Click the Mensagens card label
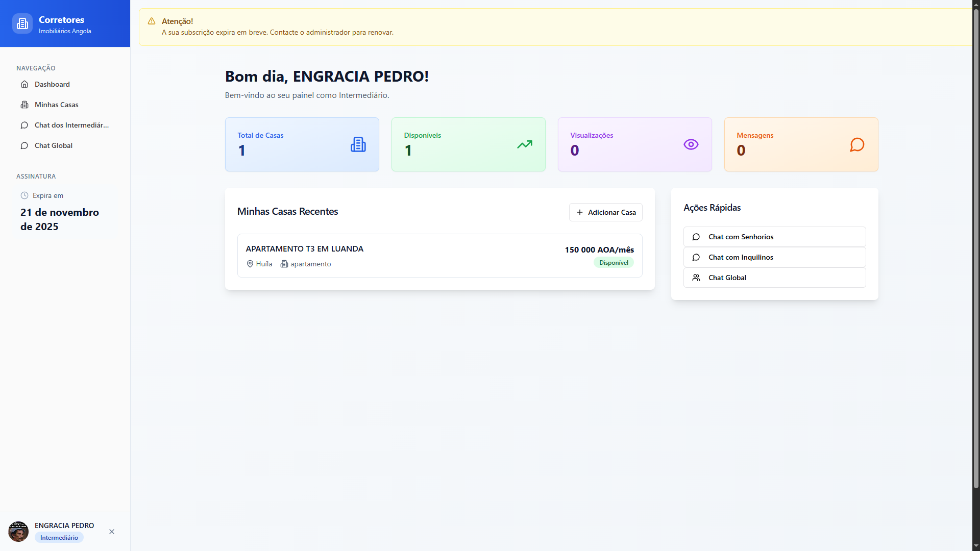The width and height of the screenshot is (980, 551). (755, 135)
